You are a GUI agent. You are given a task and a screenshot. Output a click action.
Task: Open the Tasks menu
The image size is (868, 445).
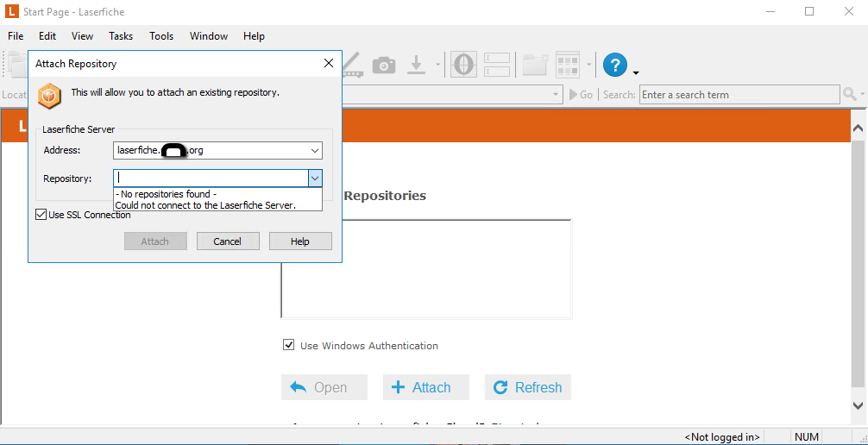coord(121,36)
